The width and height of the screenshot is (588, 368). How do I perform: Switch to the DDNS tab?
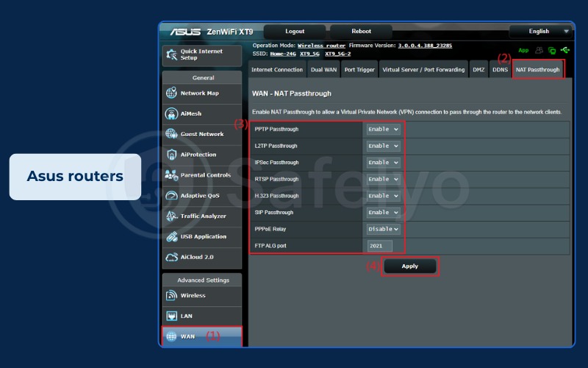pyautogui.click(x=500, y=69)
